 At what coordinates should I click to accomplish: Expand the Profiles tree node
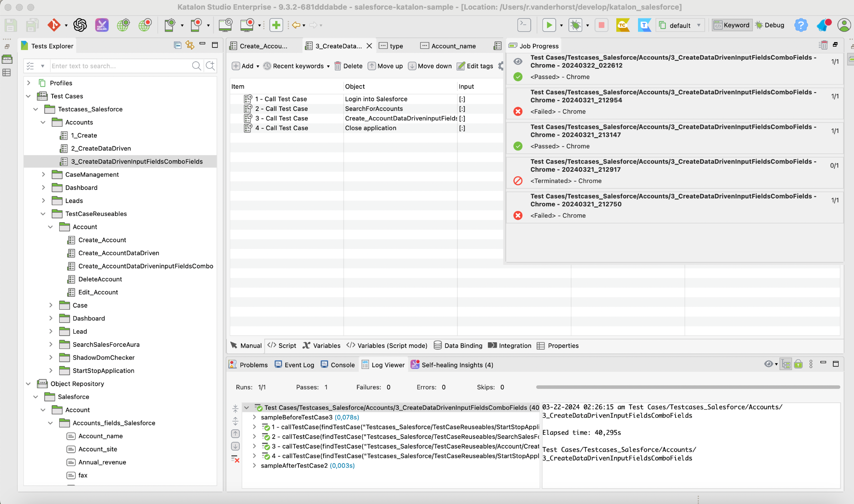29,83
